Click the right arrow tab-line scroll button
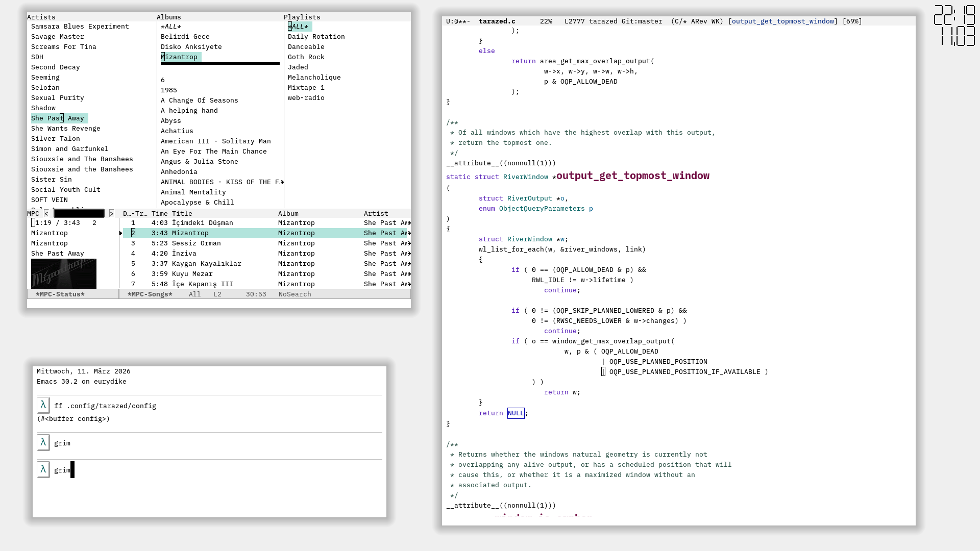Screen dimensions: 980x551 (x=111, y=213)
